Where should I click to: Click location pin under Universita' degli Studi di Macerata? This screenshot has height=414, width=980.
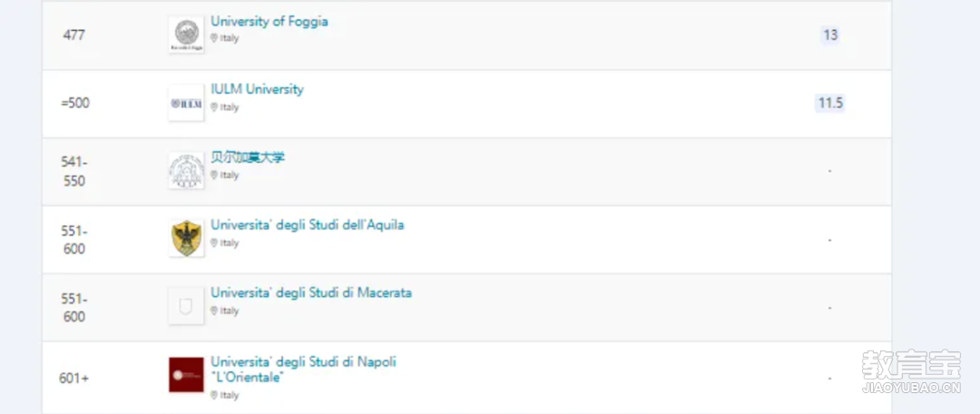214,310
